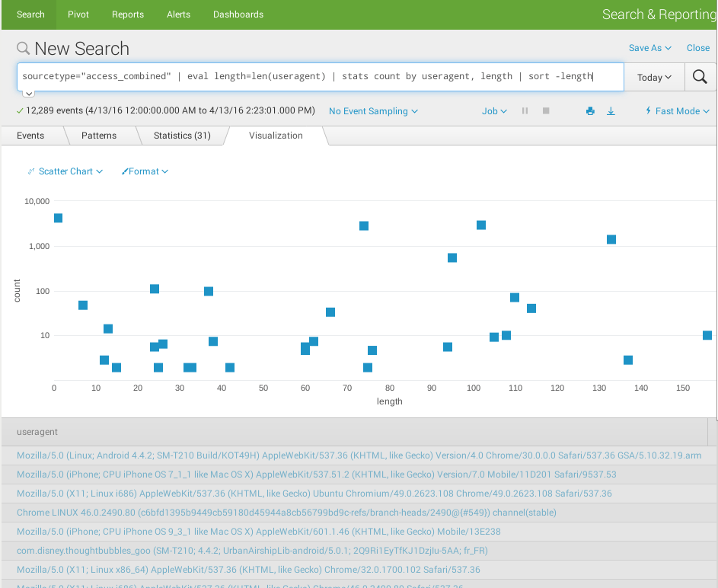Open the No Event Sampling dropdown
The height and width of the screenshot is (588, 718).
tap(373, 111)
